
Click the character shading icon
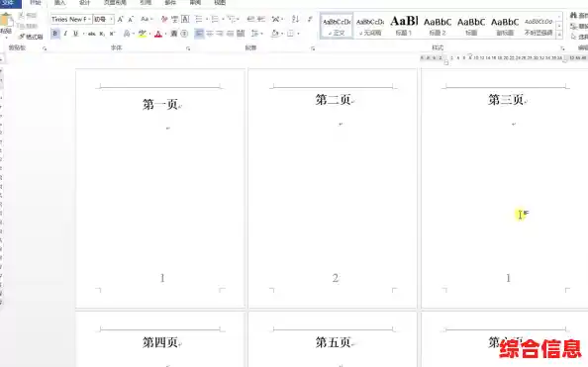[x=174, y=34]
